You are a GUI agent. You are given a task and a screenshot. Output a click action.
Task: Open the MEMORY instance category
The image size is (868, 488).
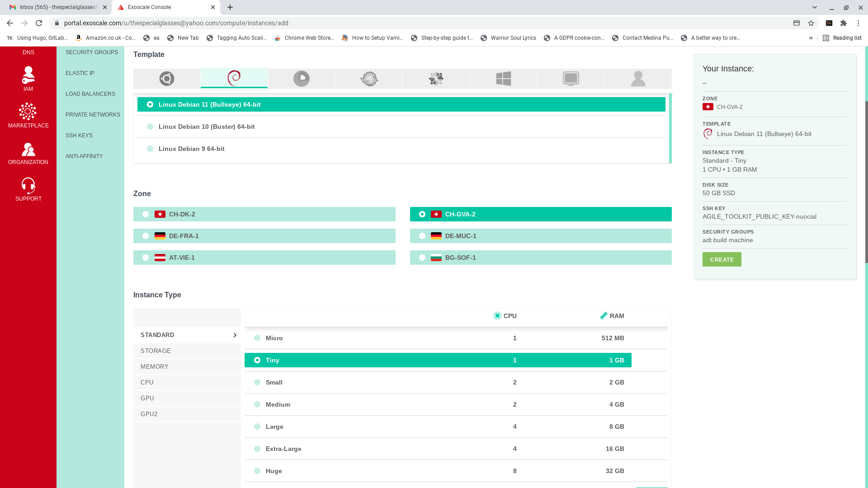coord(155,366)
